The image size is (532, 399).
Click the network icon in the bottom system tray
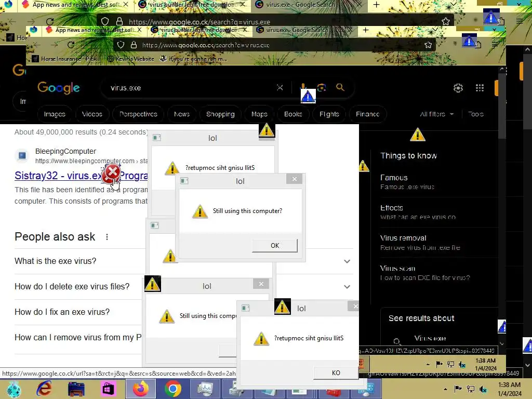click(x=471, y=389)
